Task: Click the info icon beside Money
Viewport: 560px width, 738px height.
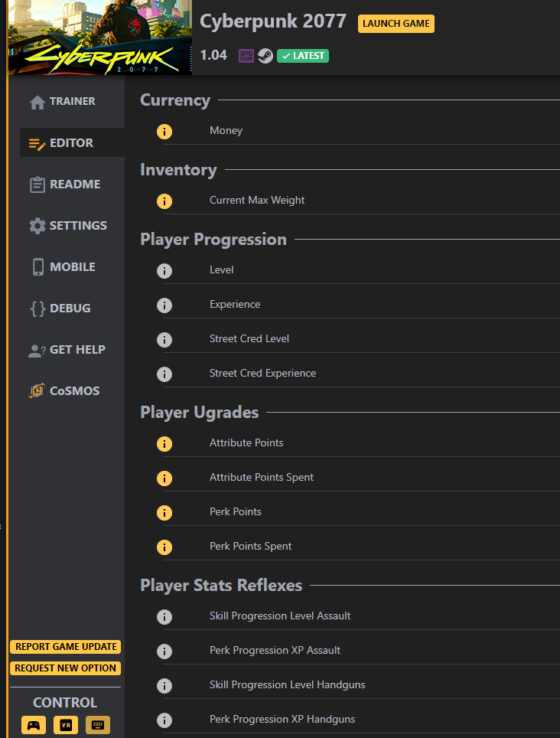Action: (164, 132)
